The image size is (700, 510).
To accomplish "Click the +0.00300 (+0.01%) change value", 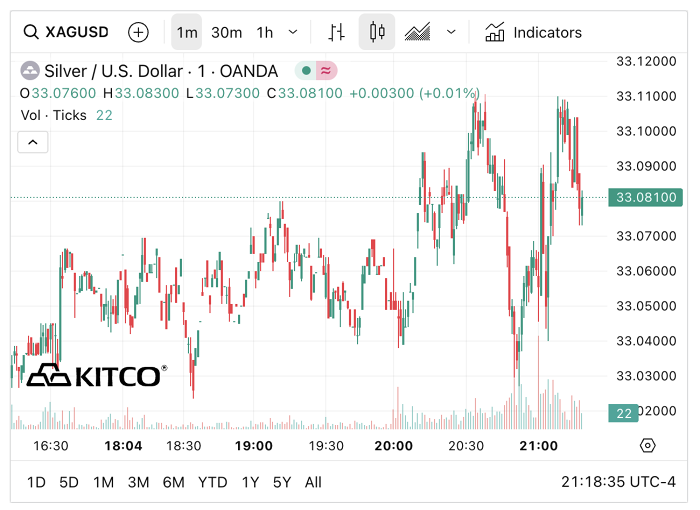I will (x=414, y=93).
